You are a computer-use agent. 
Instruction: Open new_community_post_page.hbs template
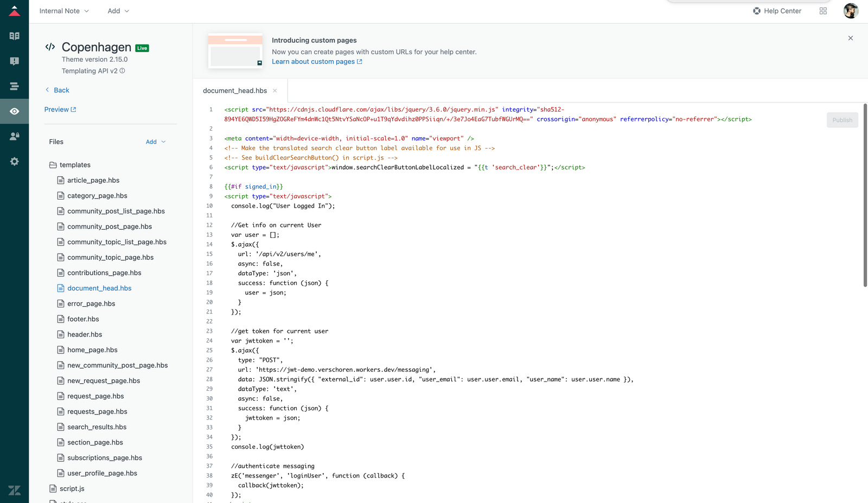click(117, 366)
